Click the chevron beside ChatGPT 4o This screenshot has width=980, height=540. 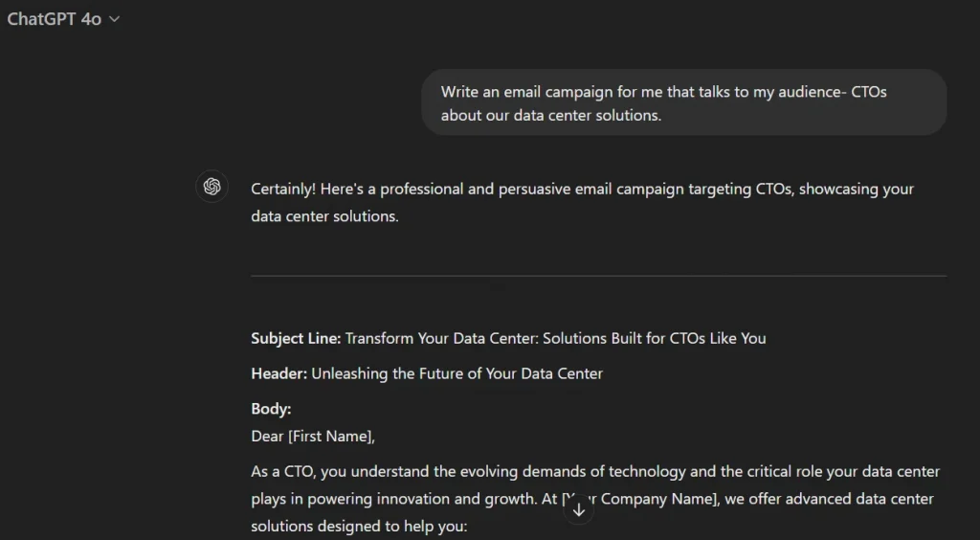(115, 19)
